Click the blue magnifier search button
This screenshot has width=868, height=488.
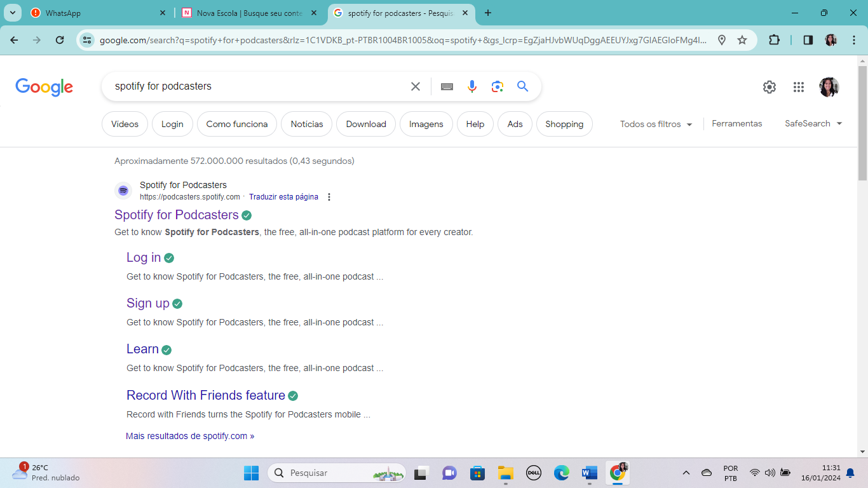(x=523, y=86)
